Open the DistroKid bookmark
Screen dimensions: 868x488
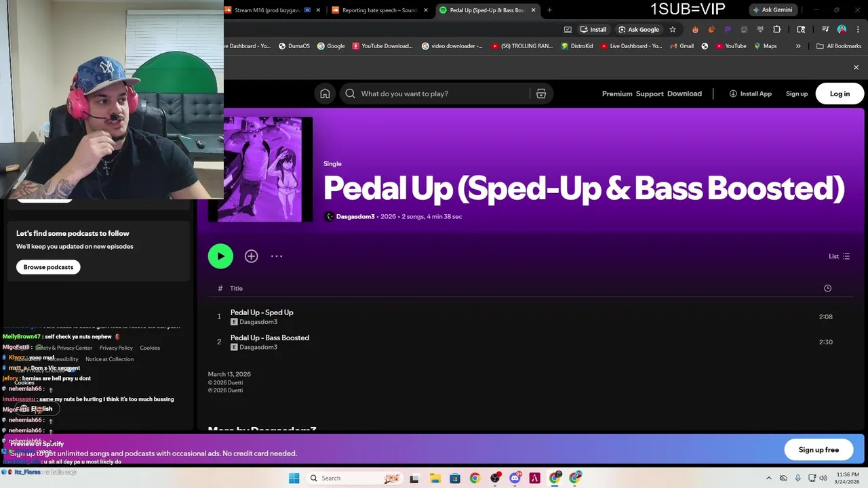tap(577, 46)
